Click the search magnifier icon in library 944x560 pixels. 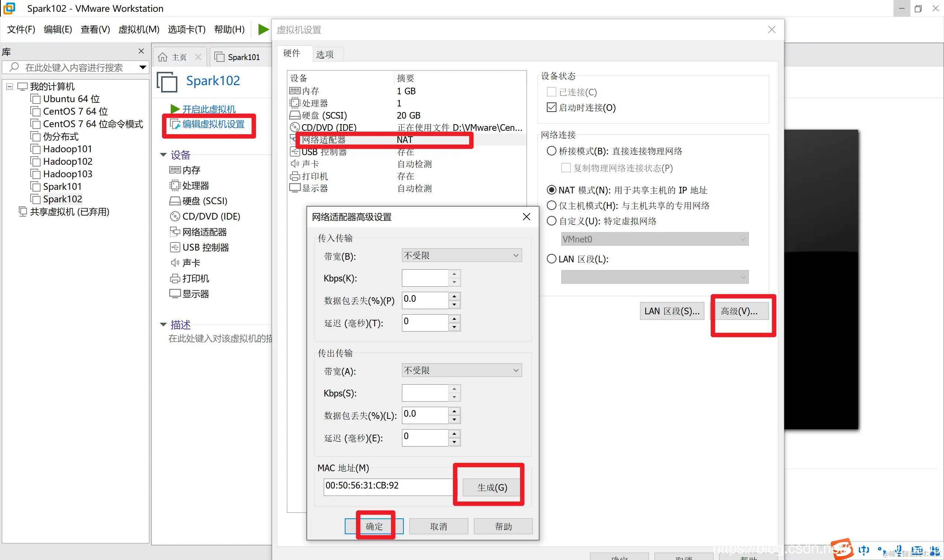[x=14, y=67]
